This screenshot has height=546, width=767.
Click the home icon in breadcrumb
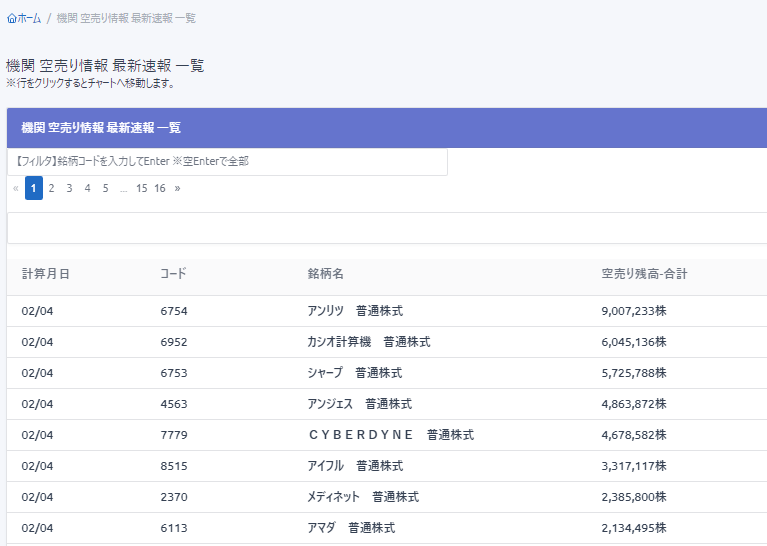pyautogui.click(x=11, y=18)
